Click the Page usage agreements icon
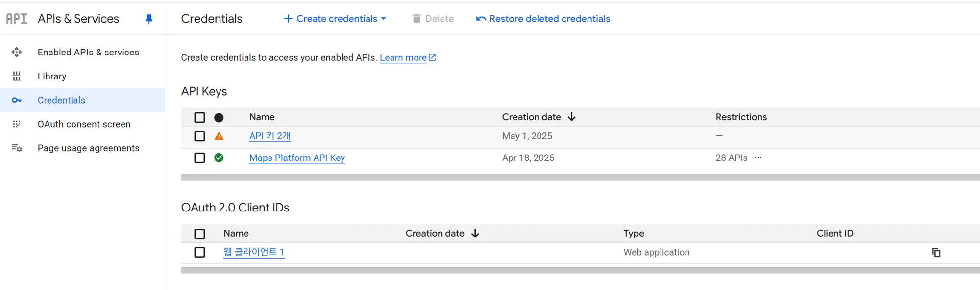The height and width of the screenshot is (290, 980). click(x=17, y=148)
